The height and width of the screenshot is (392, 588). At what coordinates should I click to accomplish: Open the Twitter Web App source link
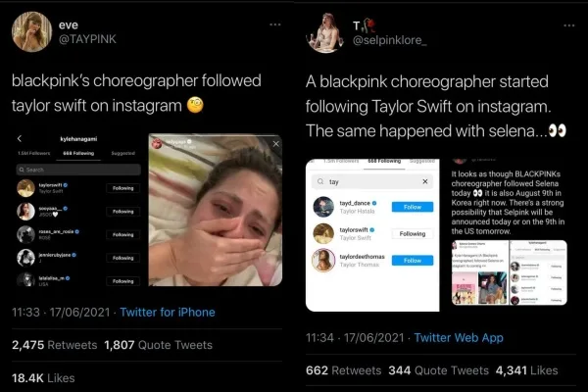pos(459,337)
